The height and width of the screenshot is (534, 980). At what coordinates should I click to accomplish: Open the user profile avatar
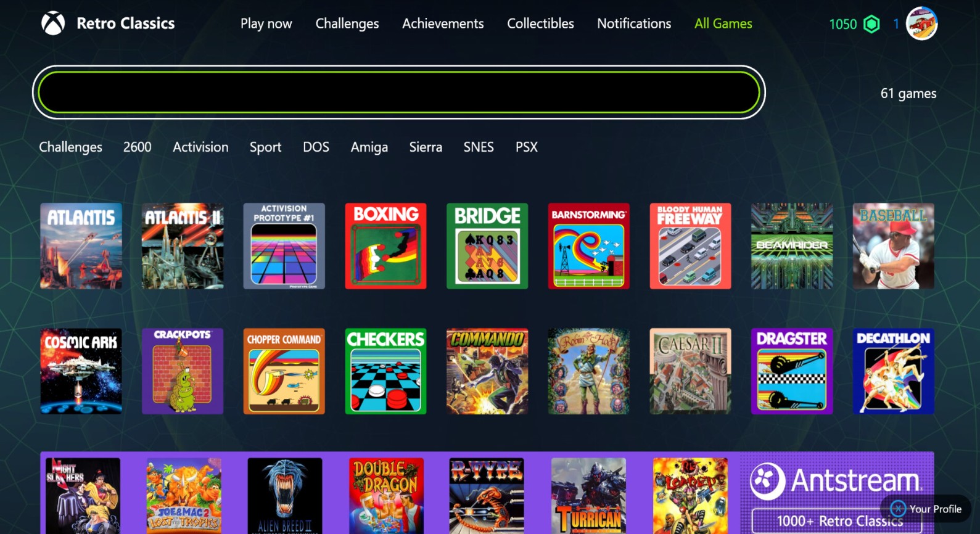(921, 23)
